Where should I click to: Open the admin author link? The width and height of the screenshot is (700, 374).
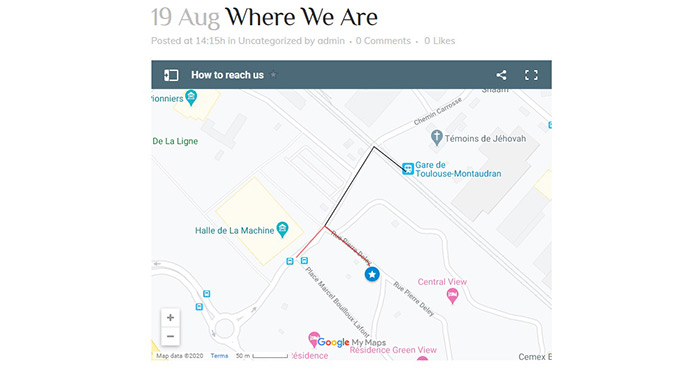(x=331, y=41)
